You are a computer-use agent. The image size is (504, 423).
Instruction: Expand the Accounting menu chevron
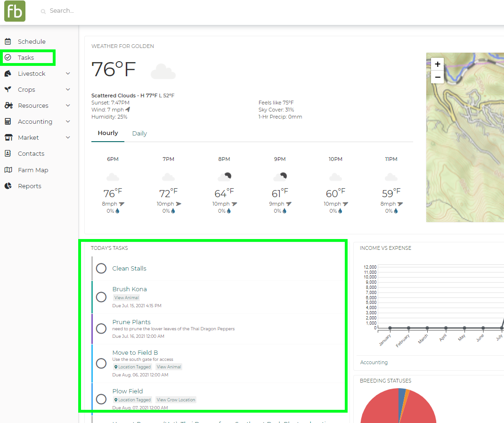[68, 121]
